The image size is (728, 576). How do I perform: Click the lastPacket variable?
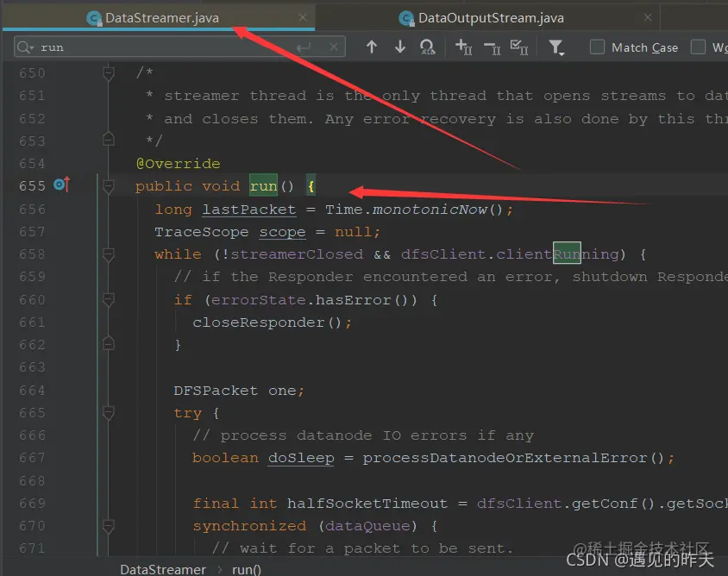(249, 210)
